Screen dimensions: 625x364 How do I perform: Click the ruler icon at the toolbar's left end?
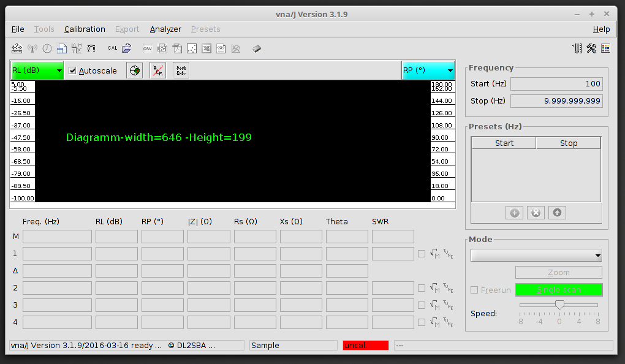pos(17,48)
